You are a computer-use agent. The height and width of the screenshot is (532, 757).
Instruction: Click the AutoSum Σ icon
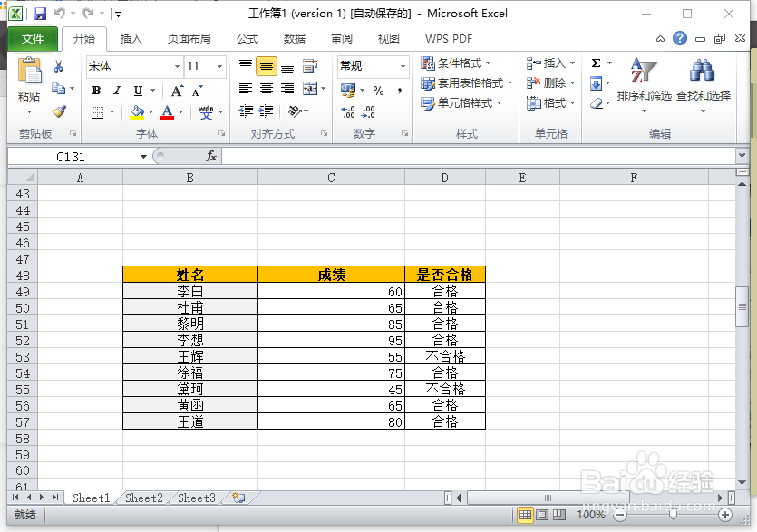[595, 64]
